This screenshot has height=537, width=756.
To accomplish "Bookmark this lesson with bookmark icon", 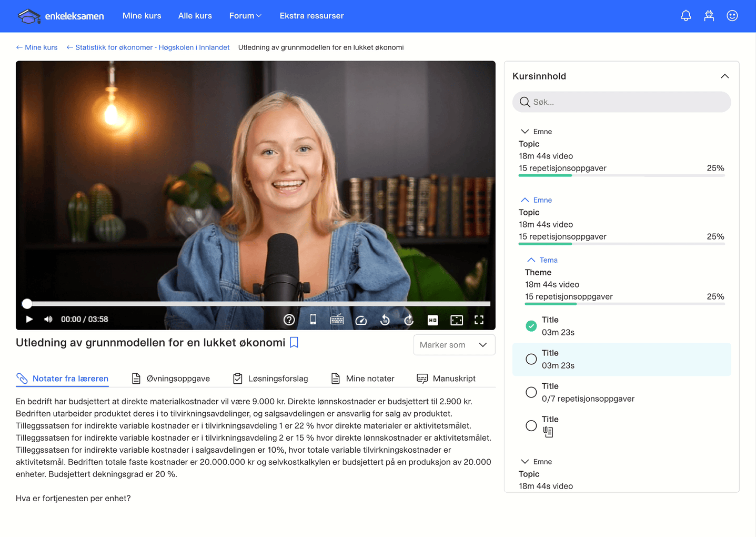I will coord(294,343).
